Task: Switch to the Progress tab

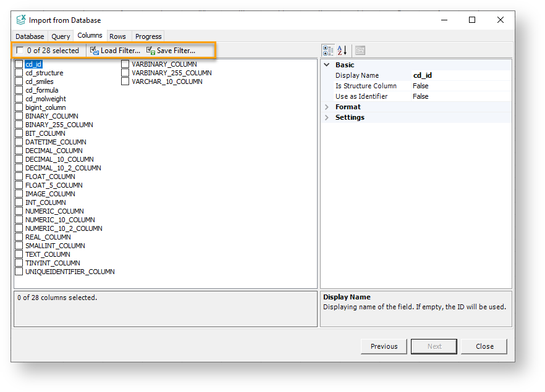Action: point(148,36)
